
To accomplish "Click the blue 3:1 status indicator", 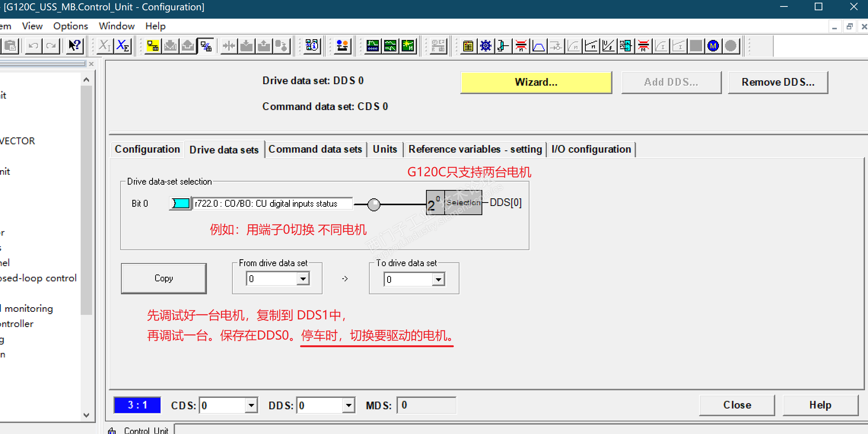I will point(137,405).
